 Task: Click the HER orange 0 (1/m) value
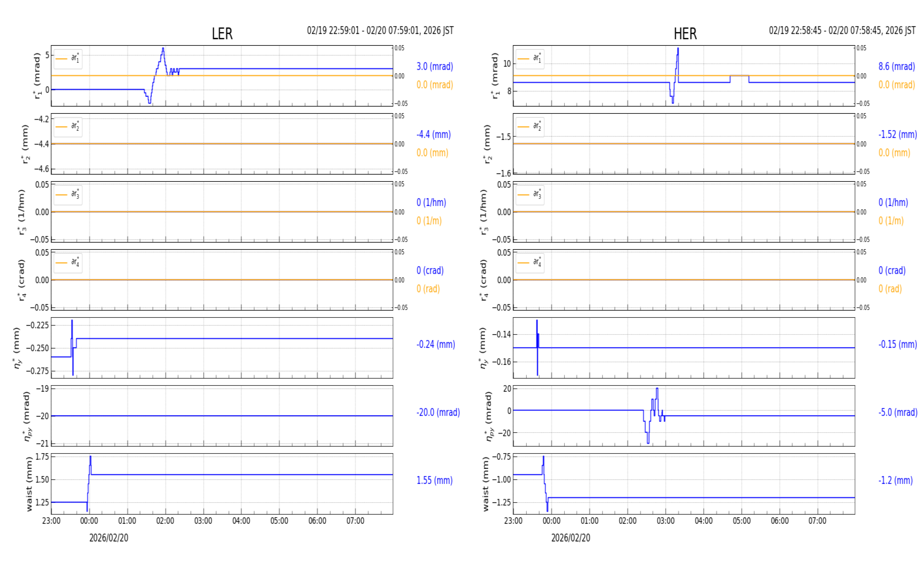(891, 221)
